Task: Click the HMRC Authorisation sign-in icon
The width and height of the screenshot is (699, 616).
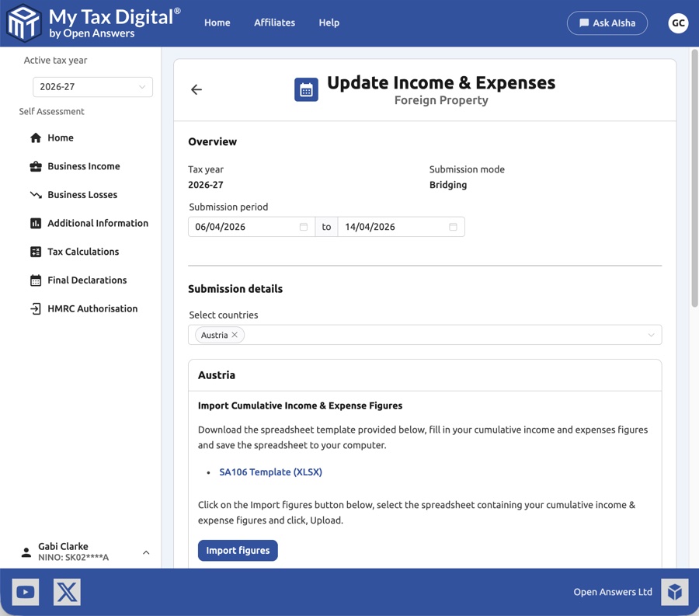Action: point(36,308)
